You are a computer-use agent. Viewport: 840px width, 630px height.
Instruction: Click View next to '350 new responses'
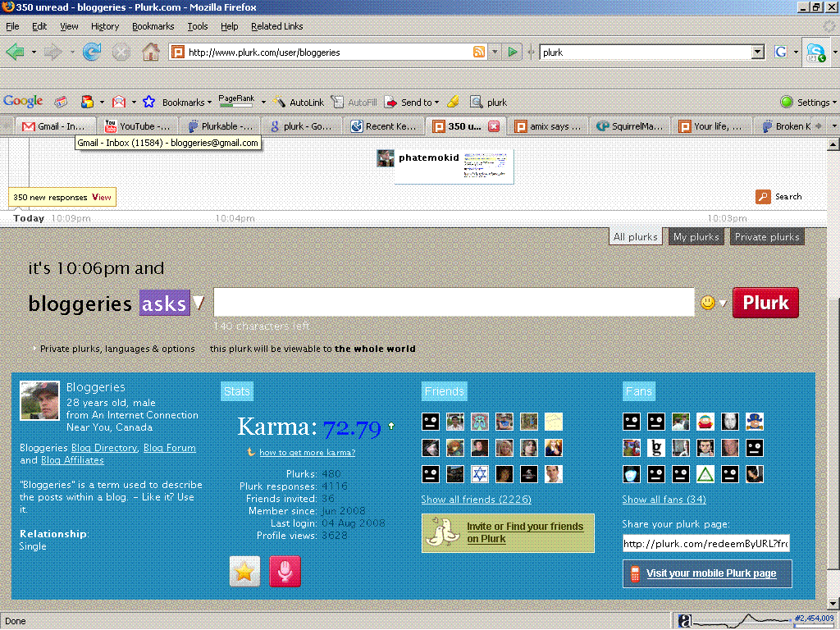point(101,197)
